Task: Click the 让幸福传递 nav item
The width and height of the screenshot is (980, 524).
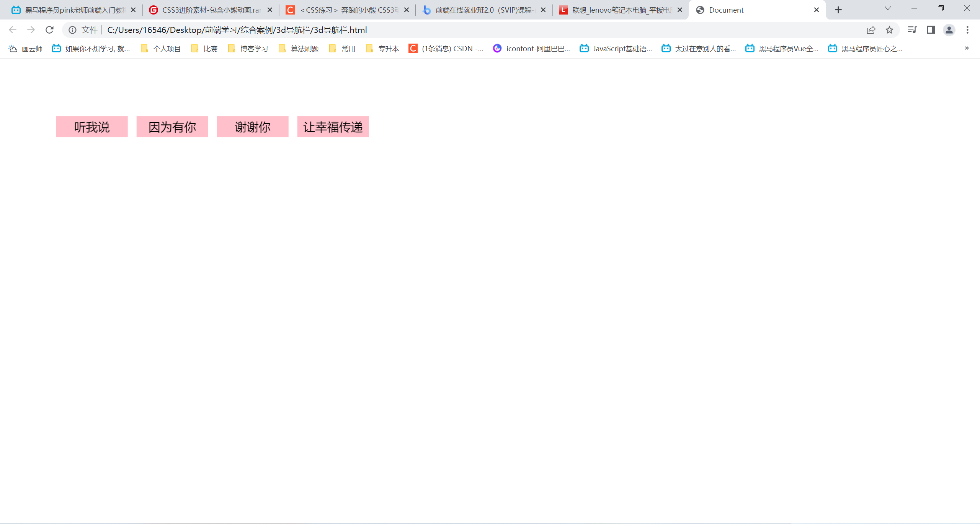Action: (x=333, y=127)
